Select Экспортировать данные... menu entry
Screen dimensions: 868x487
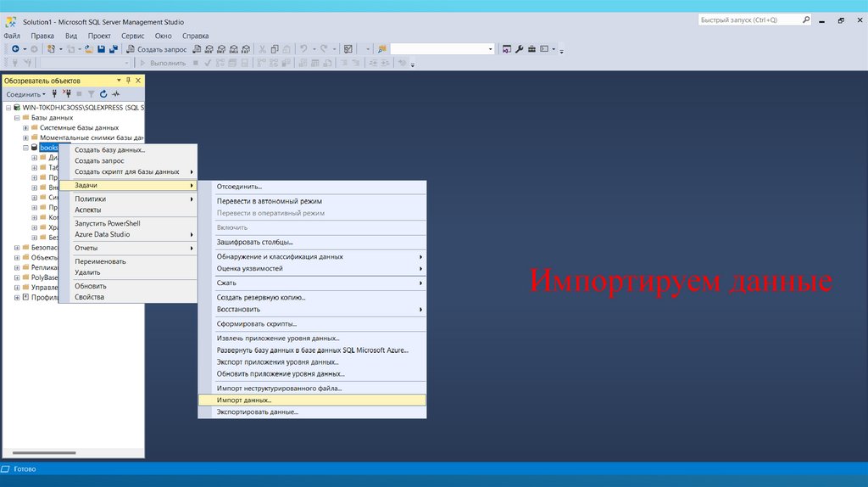click(312, 411)
